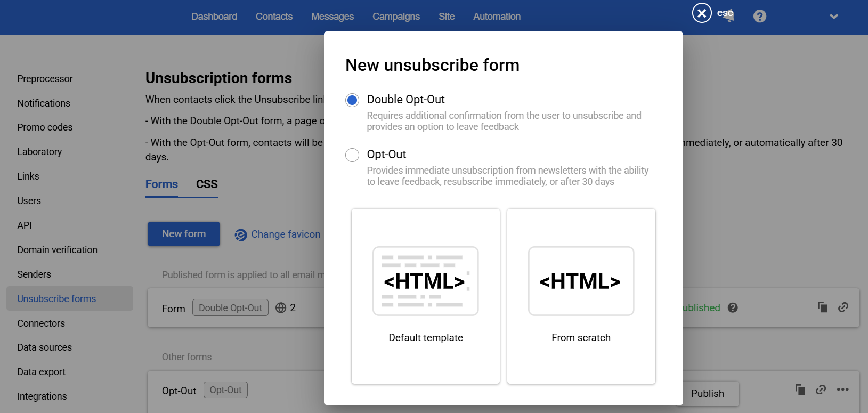
Task: Copy the published Double Opt-Out form
Action: tap(822, 307)
